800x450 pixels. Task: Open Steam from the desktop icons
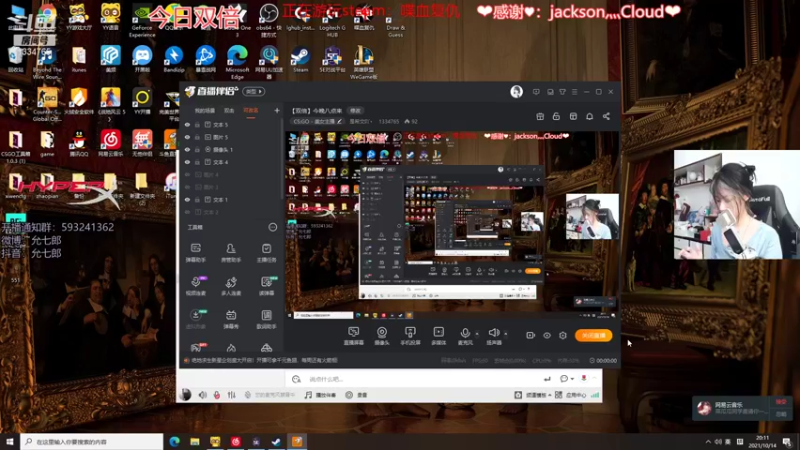point(300,59)
